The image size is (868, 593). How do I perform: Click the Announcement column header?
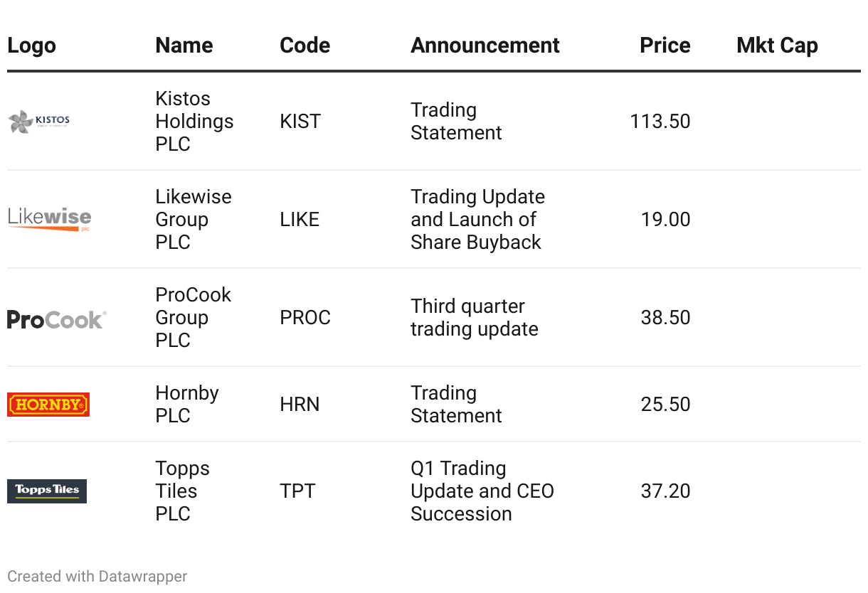485,46
